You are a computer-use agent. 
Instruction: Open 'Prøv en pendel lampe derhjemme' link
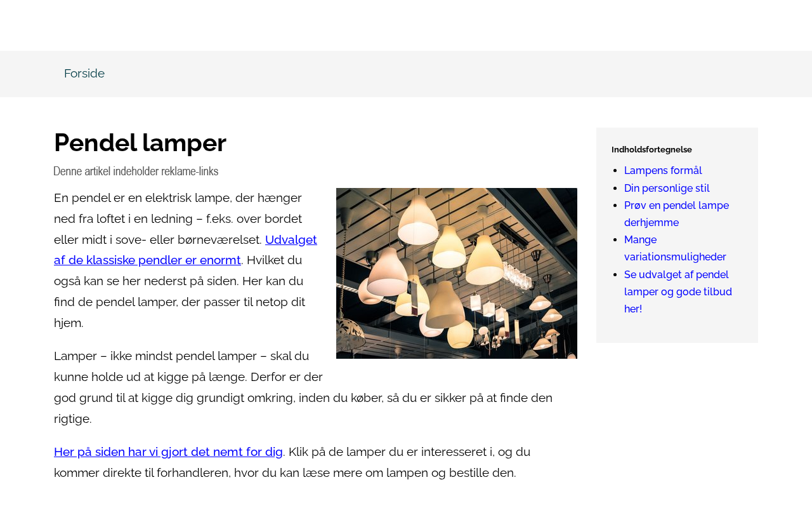tap(676, 214)
